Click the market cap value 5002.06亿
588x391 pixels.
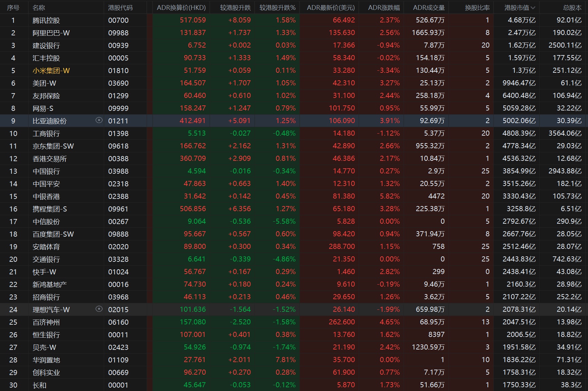[x=519, y=121]
